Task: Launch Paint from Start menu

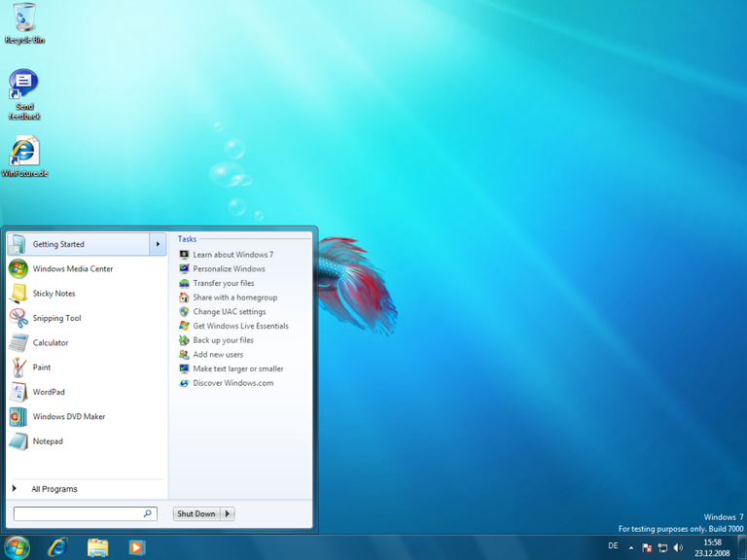Action: pyautogui.click(x=88, y=367)
